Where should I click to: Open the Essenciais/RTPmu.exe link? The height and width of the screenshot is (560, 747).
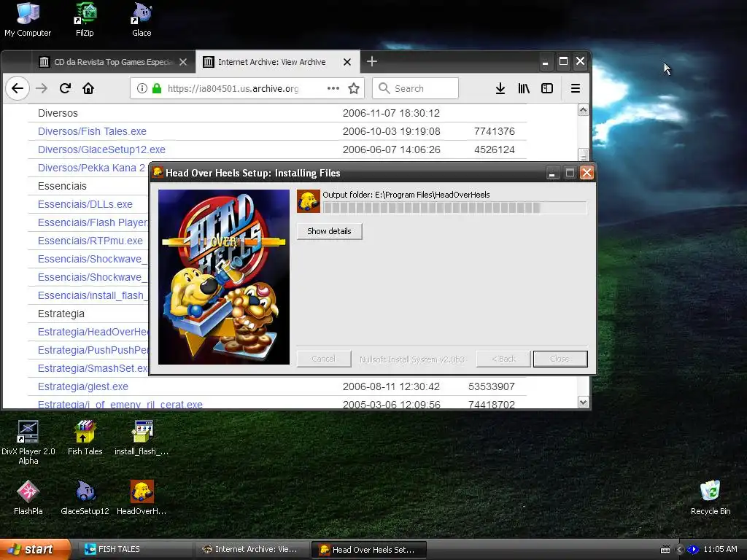pyautogui.click(x=90, y=241)
